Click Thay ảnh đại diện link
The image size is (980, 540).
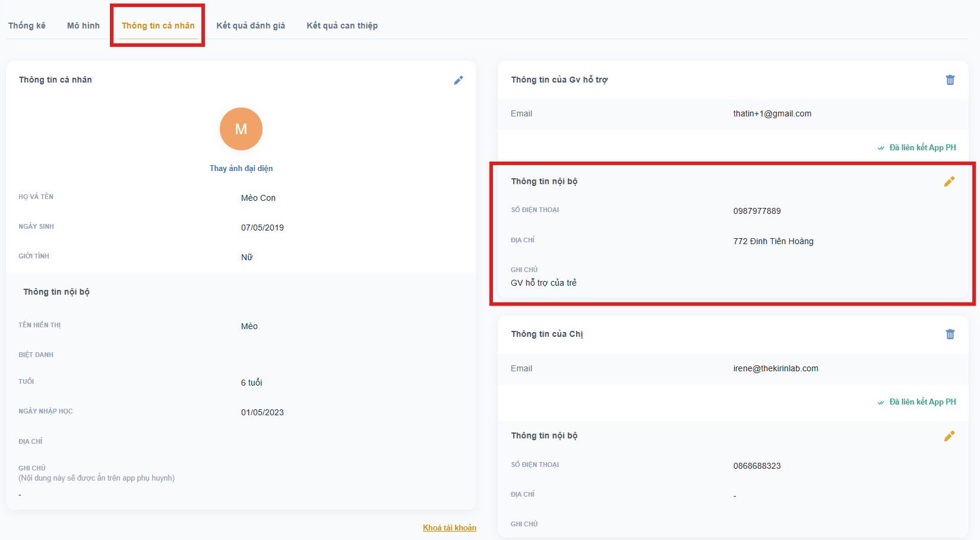(241, 169)
